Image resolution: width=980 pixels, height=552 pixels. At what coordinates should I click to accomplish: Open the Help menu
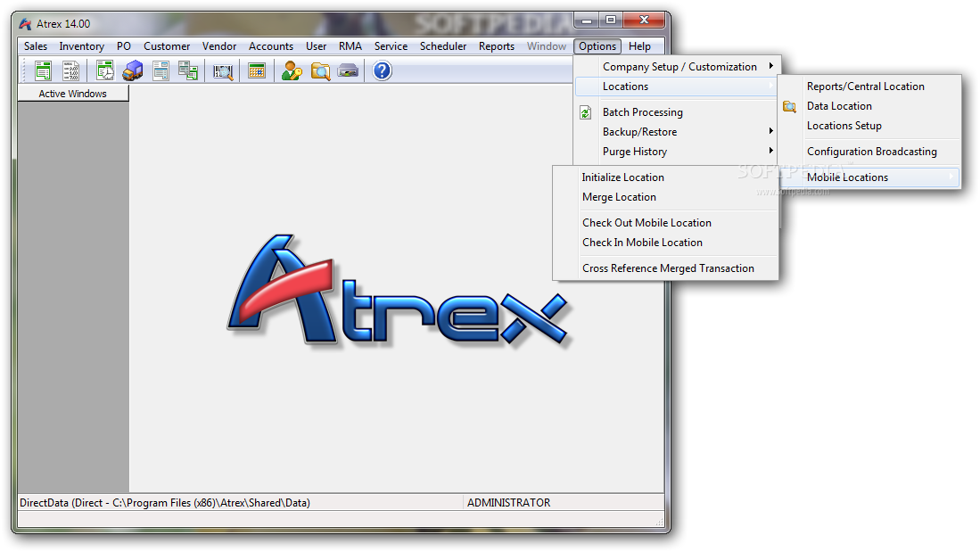click(x=639, y=46)
